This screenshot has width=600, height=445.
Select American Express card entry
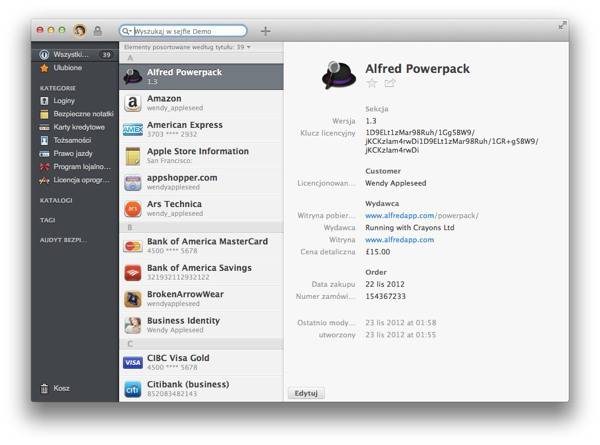pos(201,129)
